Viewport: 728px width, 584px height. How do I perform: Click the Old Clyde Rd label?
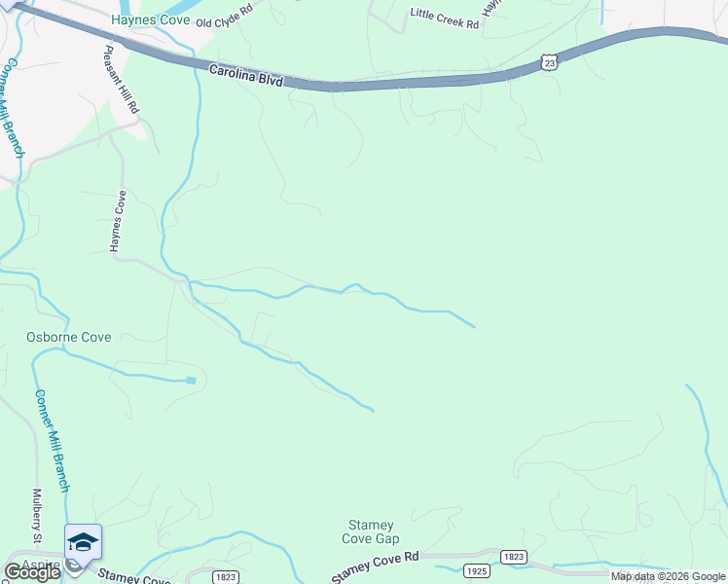(225, 17)
